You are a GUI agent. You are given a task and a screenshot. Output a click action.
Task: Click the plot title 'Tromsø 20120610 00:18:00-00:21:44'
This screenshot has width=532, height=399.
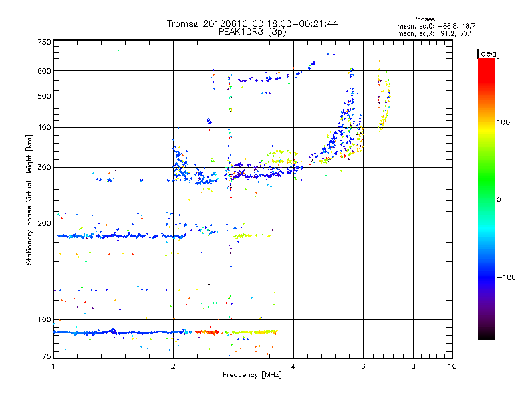click(x=252, y=23)
